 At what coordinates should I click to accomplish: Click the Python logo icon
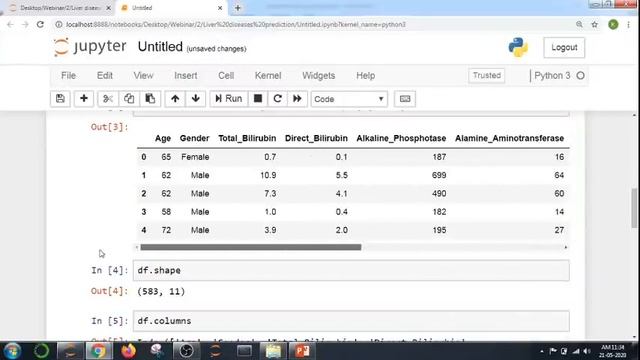click(x=518, y=47)
